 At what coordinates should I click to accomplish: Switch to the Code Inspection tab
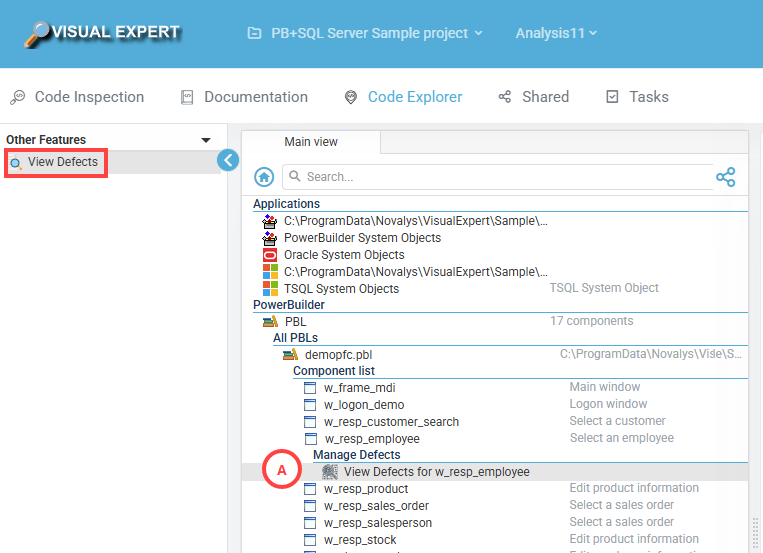pos(77,97)
